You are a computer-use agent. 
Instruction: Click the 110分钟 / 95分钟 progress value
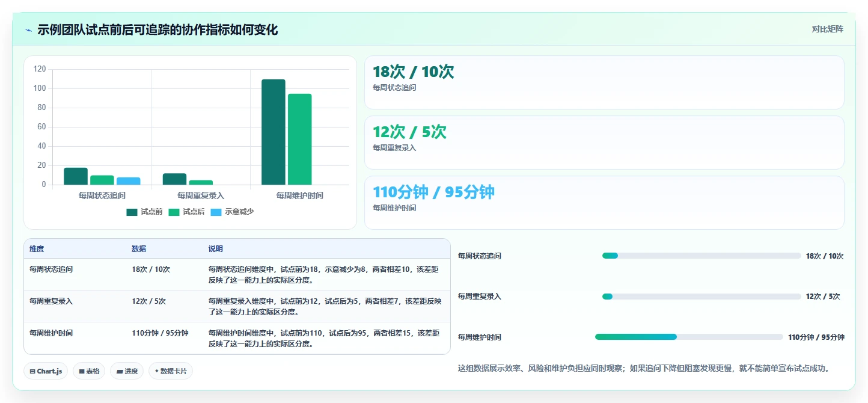(x=816, y=337)
